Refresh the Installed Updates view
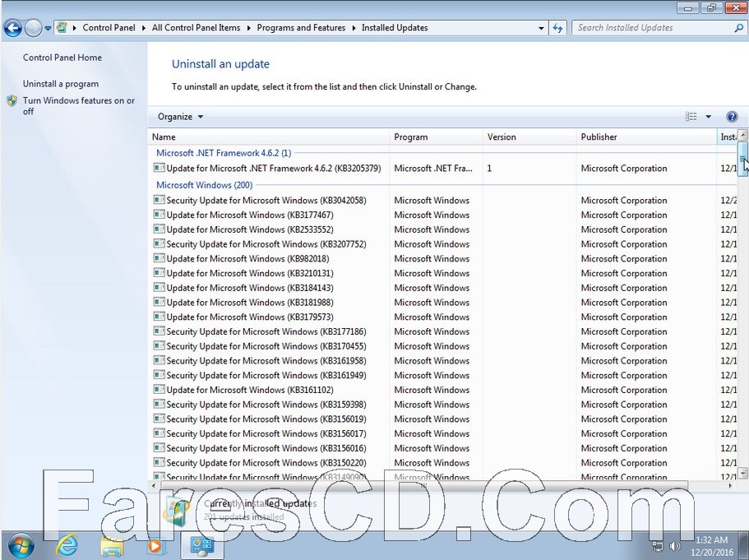This screenshot has height=560, width=749. pos(557,28)
